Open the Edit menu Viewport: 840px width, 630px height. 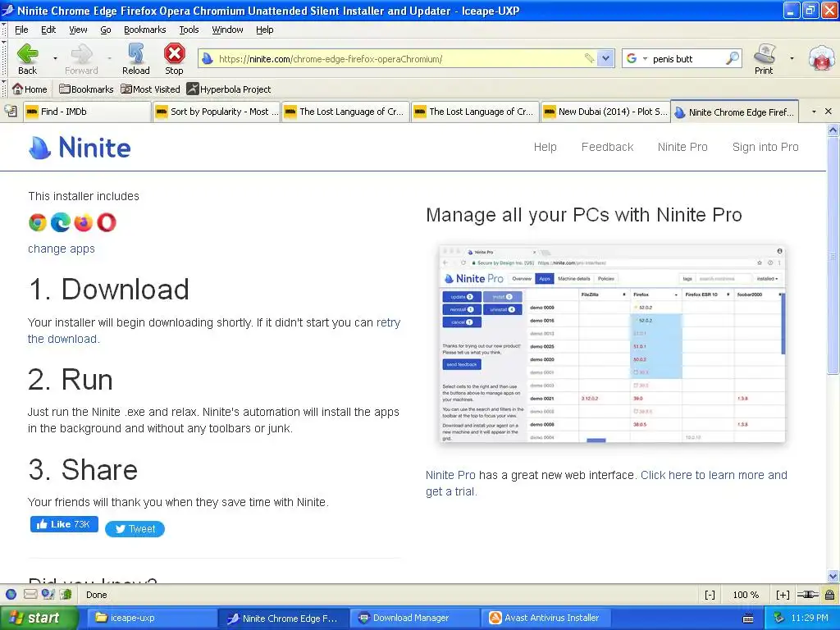48,30
